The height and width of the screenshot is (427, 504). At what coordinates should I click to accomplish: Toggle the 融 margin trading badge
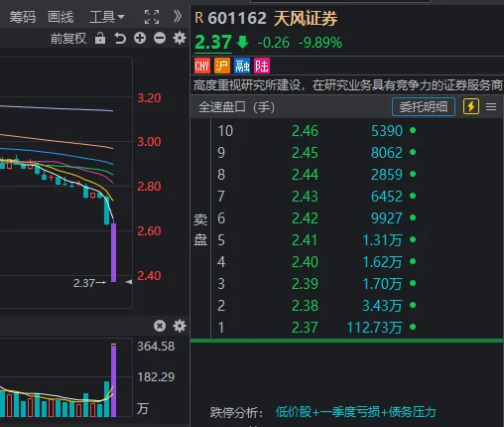point(242,66)
